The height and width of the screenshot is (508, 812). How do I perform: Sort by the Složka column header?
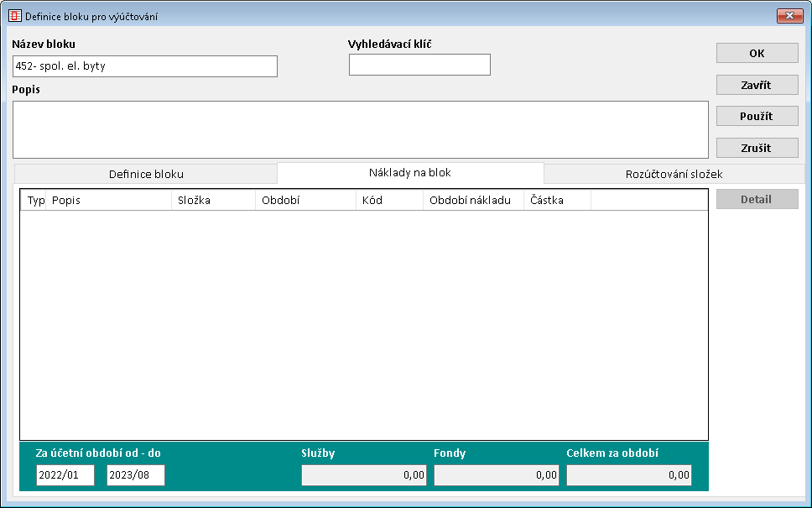[x=213, y=201]
